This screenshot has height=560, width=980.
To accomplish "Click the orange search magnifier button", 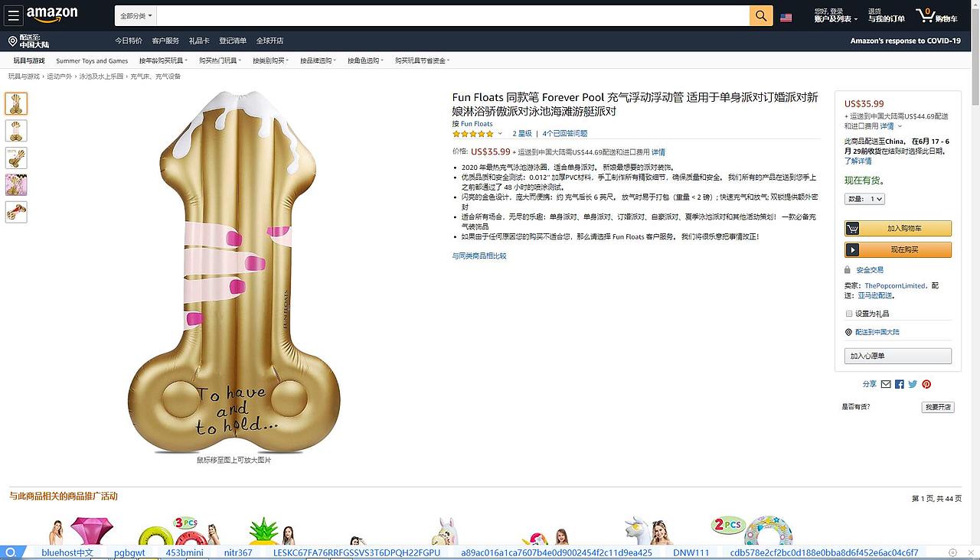I will [761, 15].
